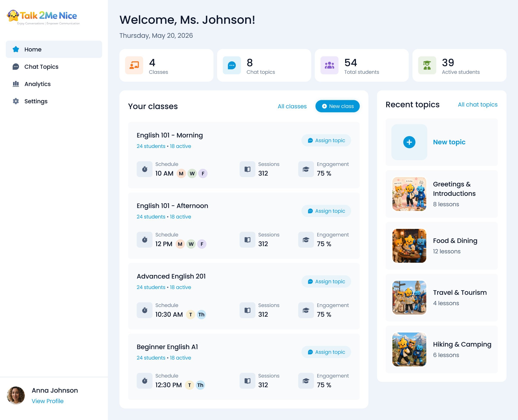The height and width of the screenshot is (420, 518).
Task: Click Anna Johnson's profile photo
Action: 16,395
